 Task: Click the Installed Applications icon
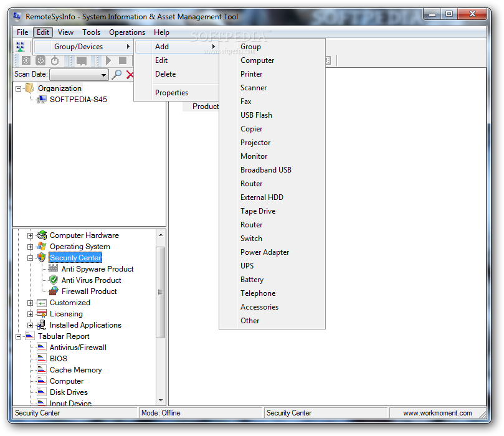[x=42, y=325]
